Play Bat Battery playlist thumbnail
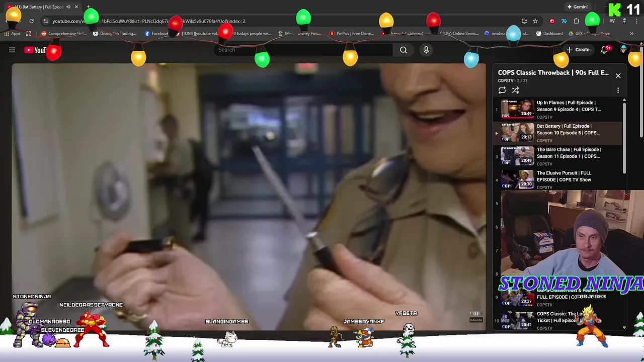644x362 pixels. click(x=517, y=133)
